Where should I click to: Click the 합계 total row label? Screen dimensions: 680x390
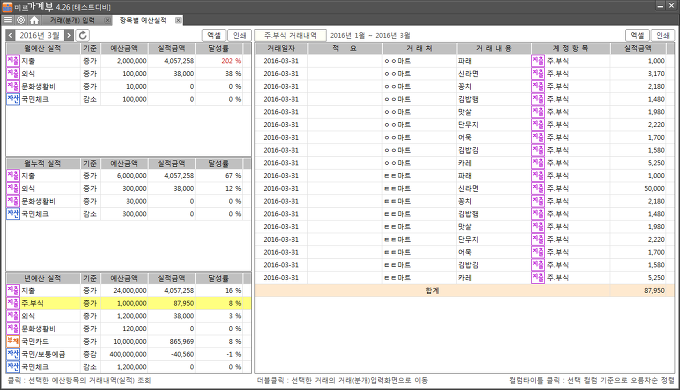(x=432, y=291)
